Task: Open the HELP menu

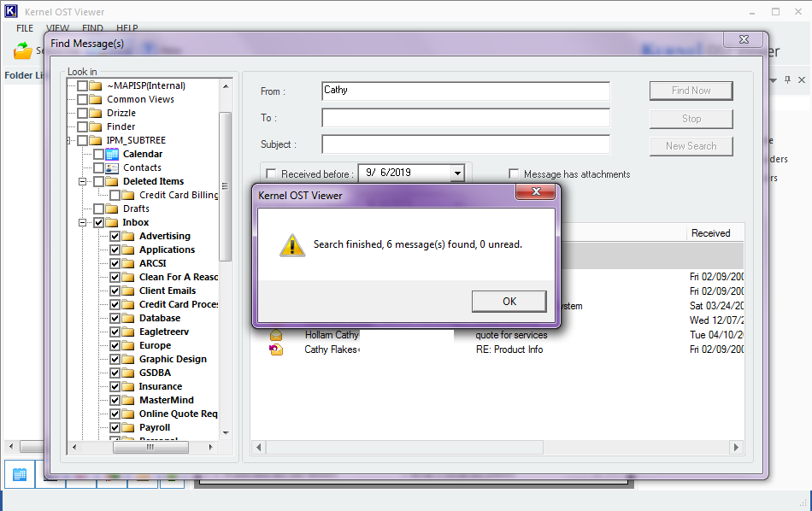Action: 127,28
